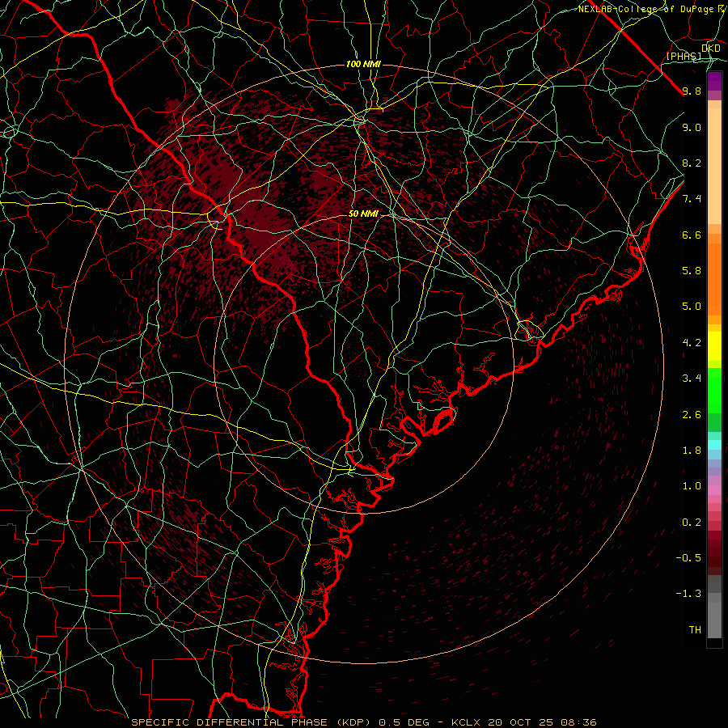Screen dimensions: 728x728
Task: Click the -1.3 legend value
Action: [688, 595]
